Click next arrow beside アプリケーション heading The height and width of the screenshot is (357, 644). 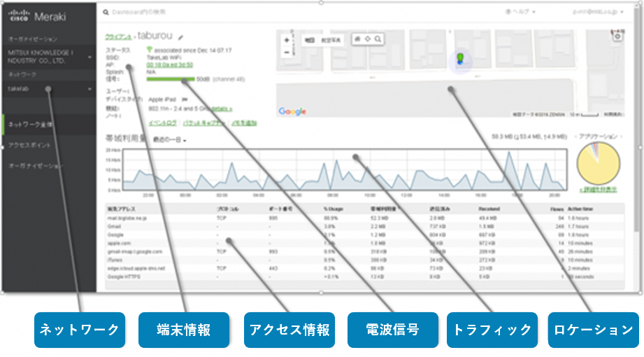point(621,136)
